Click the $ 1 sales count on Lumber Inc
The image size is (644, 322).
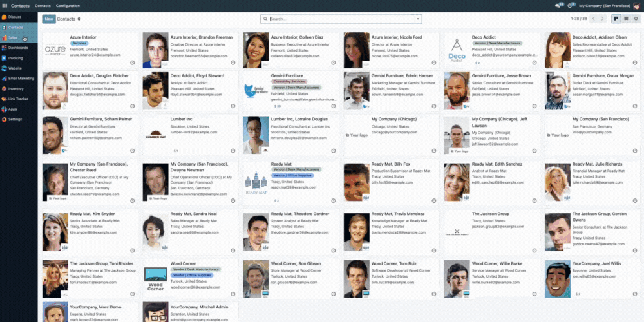[176, 151]
